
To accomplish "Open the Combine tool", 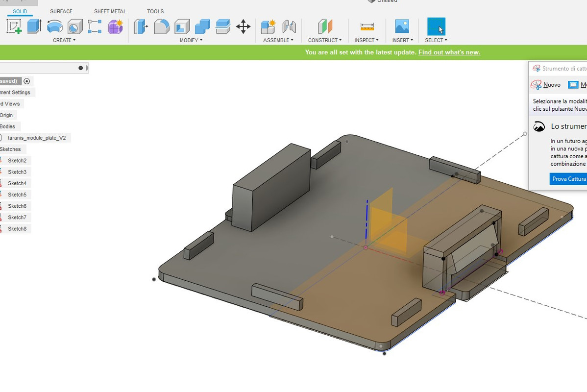I will tap(202, 26).
